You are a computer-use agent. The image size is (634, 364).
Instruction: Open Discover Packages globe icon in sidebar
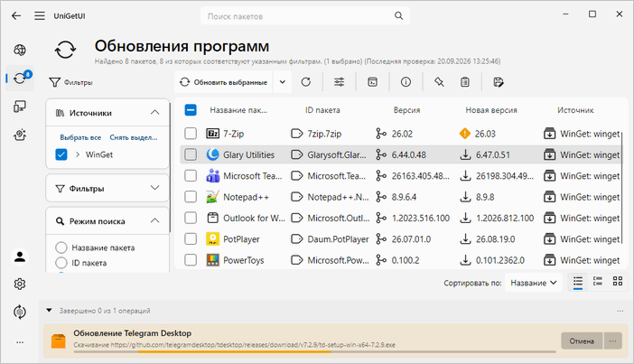20,51
